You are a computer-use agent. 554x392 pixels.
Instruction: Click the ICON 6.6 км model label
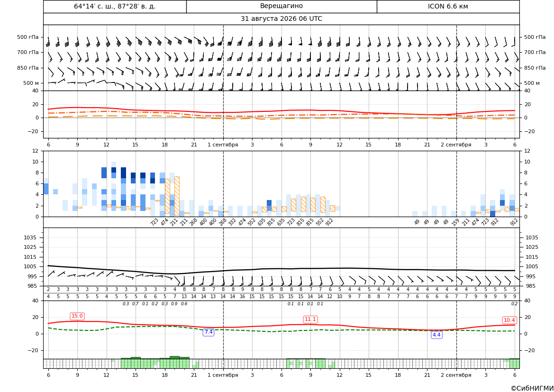click(448, 6)
